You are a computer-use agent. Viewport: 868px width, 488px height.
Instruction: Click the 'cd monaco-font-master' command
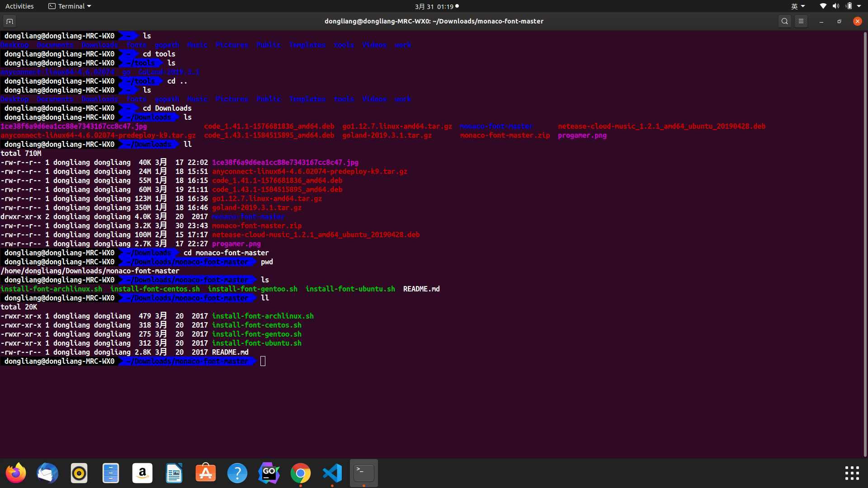[226, 253]
